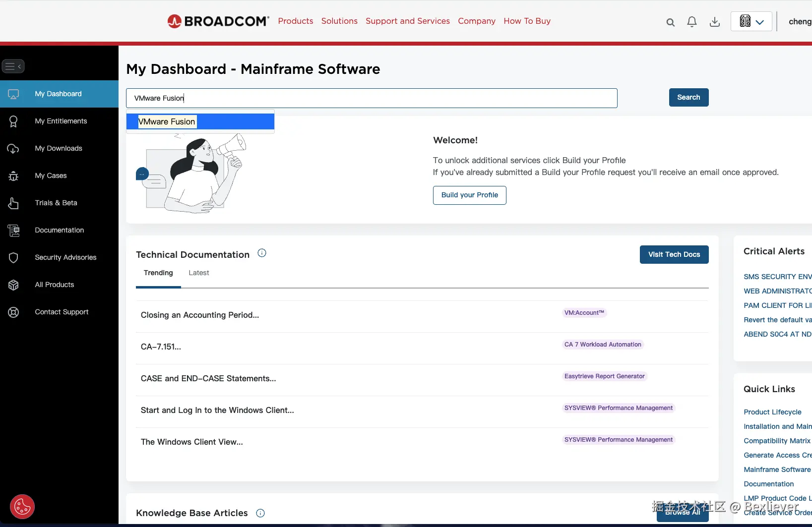Click the download tray icon in header

[715, 22]
